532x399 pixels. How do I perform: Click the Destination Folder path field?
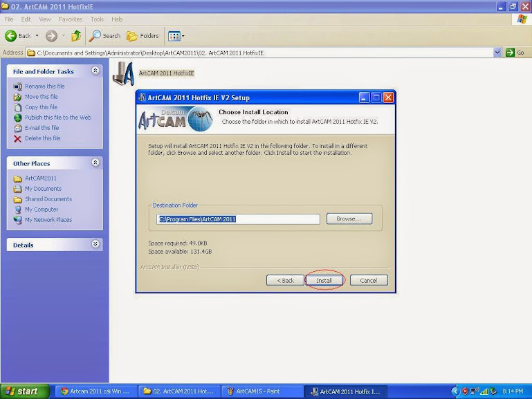[x=238, y=219]
